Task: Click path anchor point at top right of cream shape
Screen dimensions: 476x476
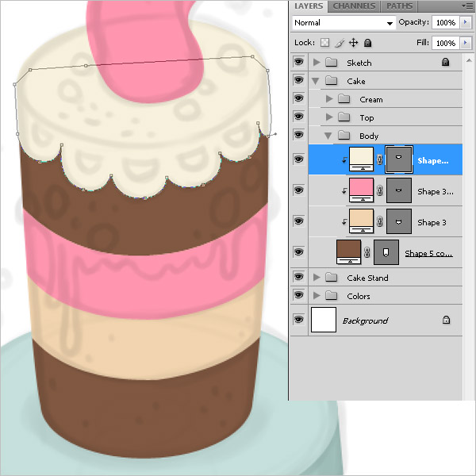Action: coord(252,56)
